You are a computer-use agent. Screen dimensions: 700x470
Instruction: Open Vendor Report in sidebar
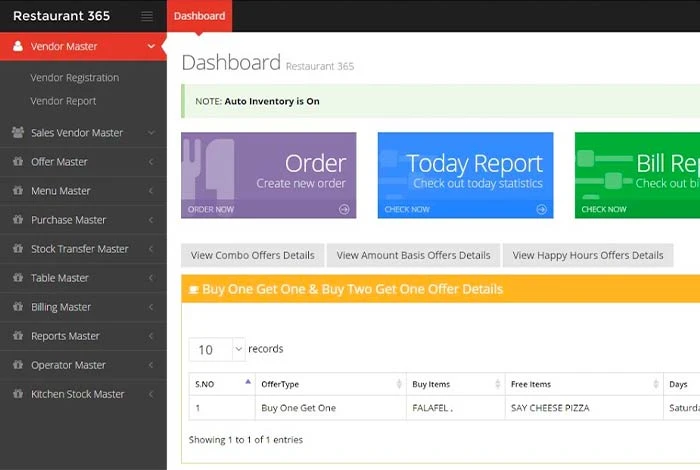pos(63,101)
